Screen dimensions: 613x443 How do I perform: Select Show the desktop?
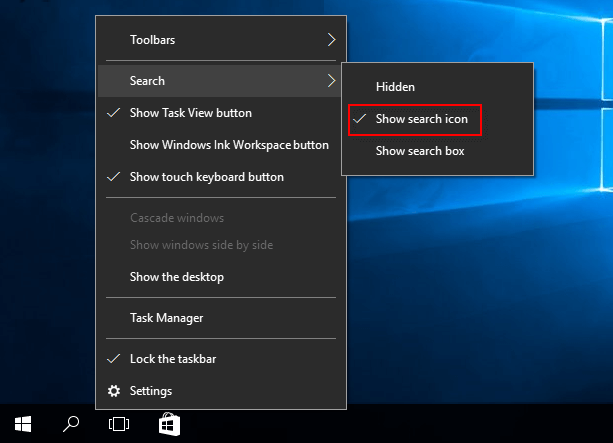176,276
